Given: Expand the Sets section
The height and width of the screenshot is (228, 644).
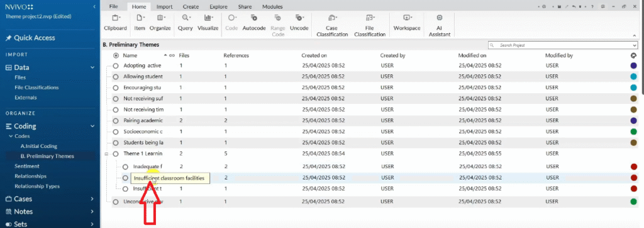Looking at the screenshot, I should point(92,224).
